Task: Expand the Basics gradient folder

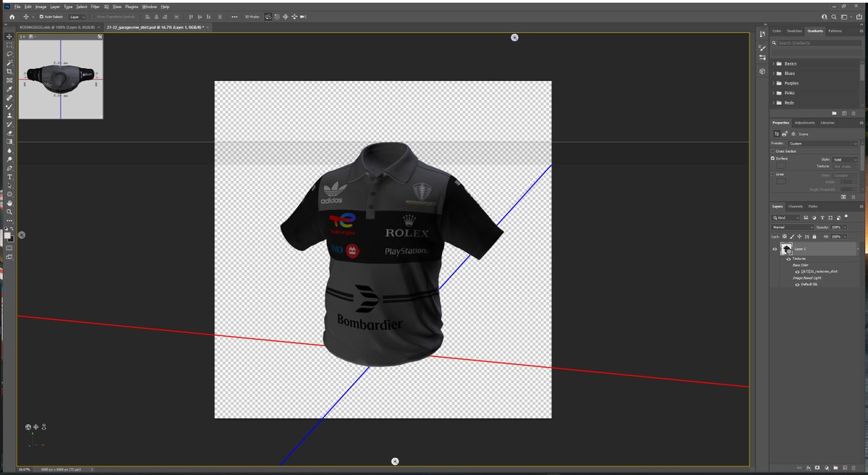Action: (x=773, y=64)
